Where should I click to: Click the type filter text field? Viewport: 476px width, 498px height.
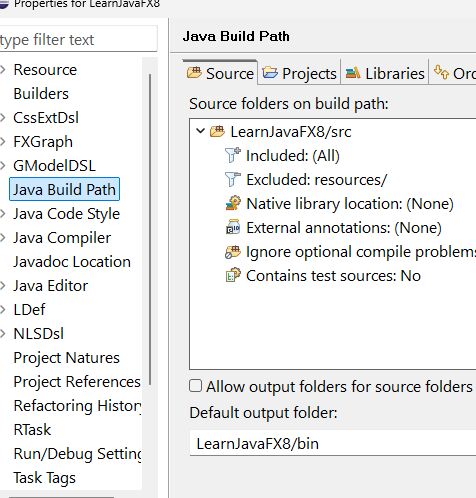[78, 39]
